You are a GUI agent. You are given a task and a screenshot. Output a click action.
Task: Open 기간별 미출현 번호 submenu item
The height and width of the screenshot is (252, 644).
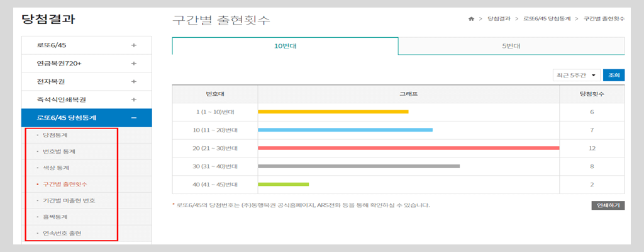pyautogui.click(x=69, y=200)
